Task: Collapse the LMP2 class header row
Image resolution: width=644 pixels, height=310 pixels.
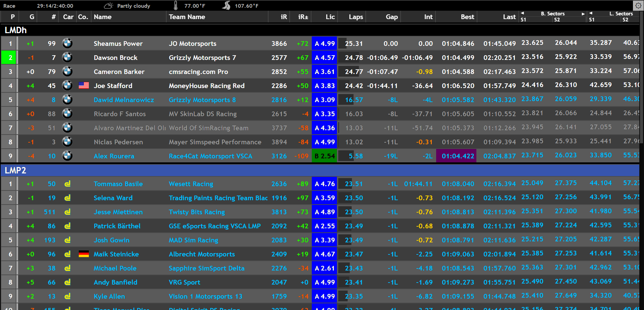Action: pos(15,170)
